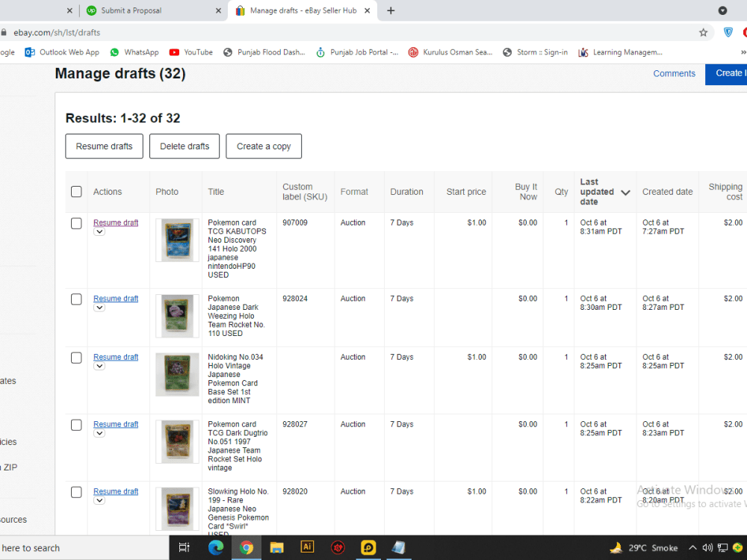Open Adobe Illustrator from taskbar

[307, 547]
